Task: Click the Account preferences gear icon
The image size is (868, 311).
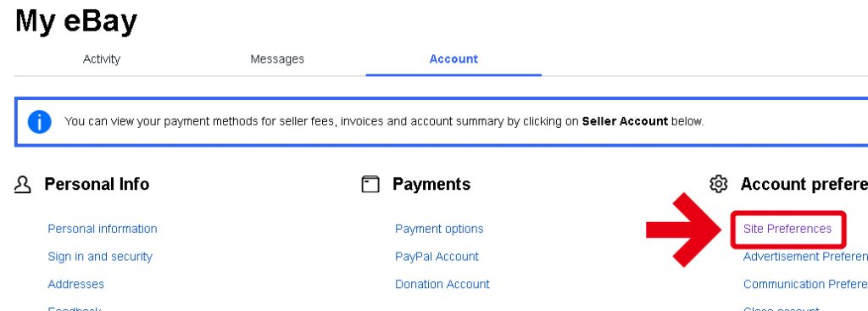Action: pyautogui.click(x=719, y=184)
